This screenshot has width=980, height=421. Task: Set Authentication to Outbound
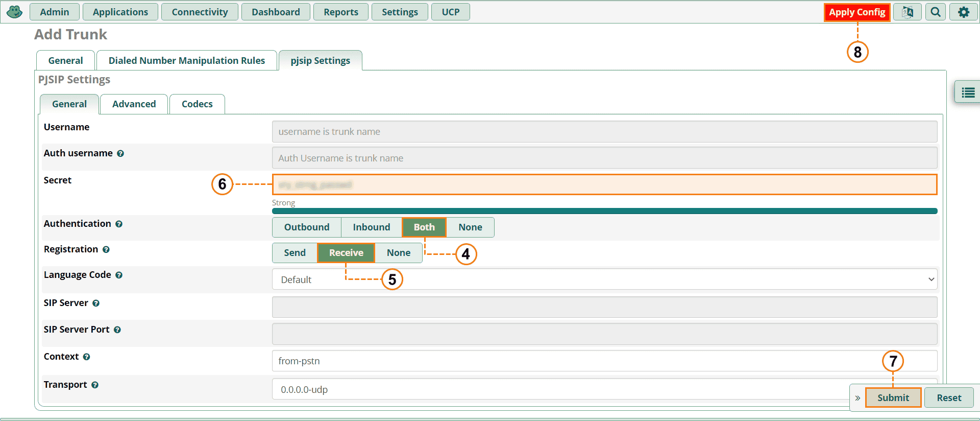307,227
